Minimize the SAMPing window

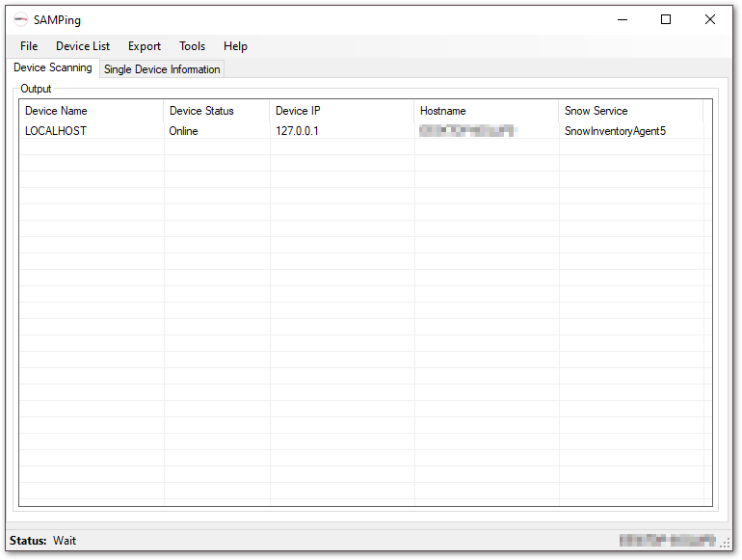pyautogui.click(x=622, y=19)
